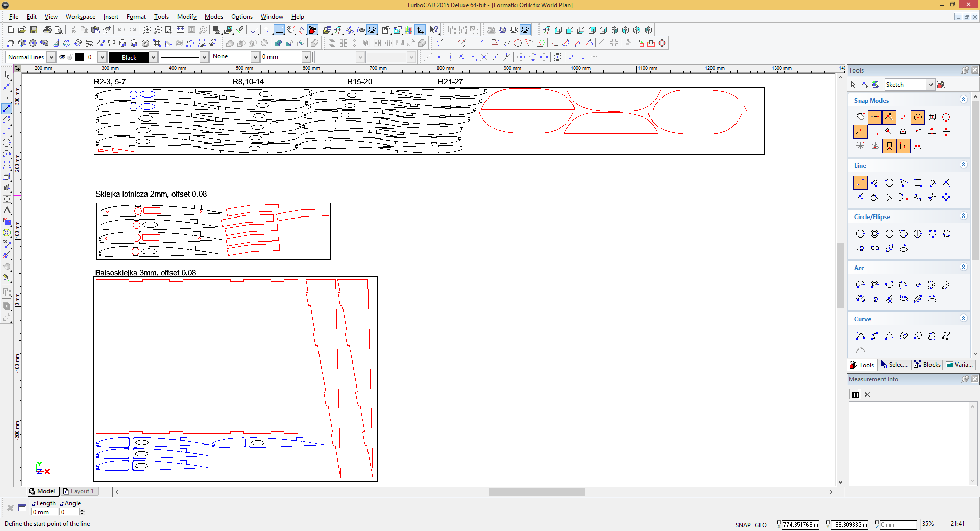980x531 pixels.
Task: Select the Rectangle tool in the Line panel
Action: pyautogui.click(x=918, y=183)
